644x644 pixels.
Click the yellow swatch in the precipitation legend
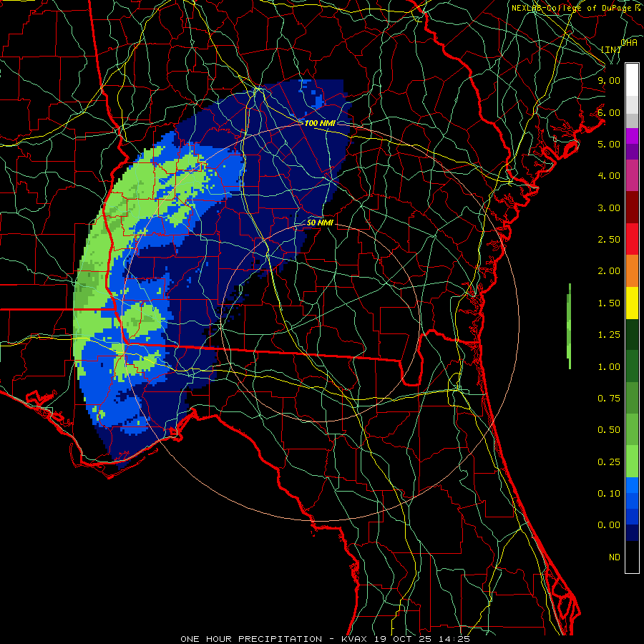[x=632, y=303]
